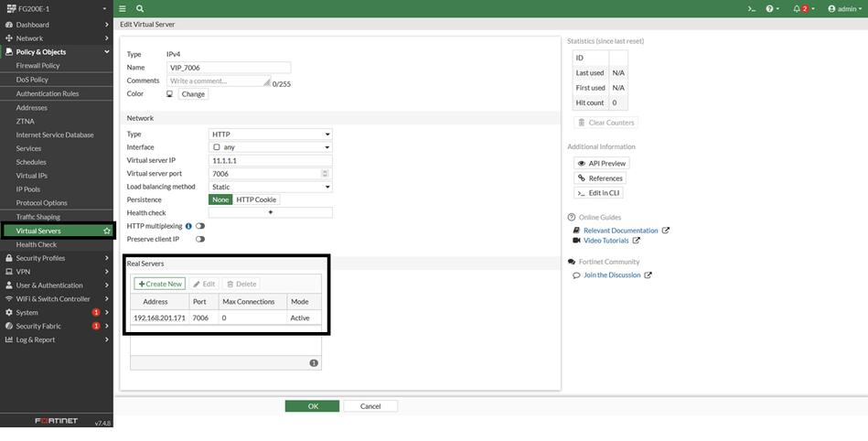Click Clear Counters button
The height and width of the screenshot is (441, 868).
[x=605, y=123]
